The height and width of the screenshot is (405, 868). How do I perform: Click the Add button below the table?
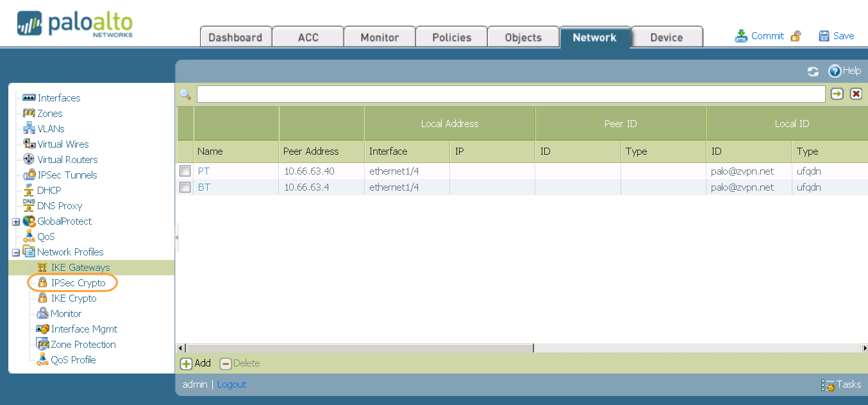coord(196,363)
